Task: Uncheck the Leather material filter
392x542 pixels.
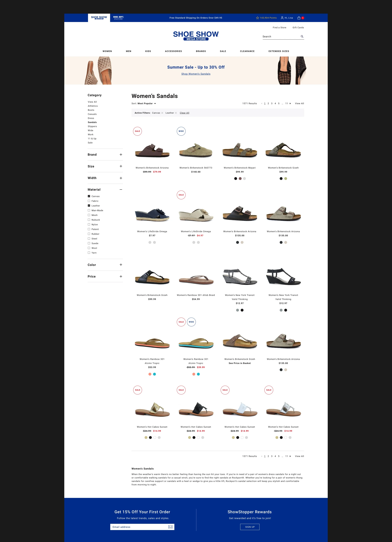Action: coord(89,206)
